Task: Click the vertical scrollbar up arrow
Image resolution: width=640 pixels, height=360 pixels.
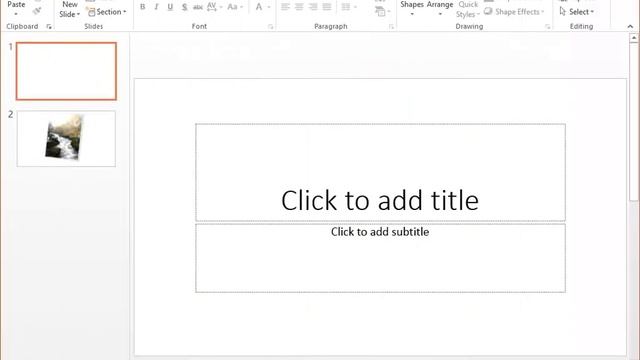Action: tap(633, 38)
